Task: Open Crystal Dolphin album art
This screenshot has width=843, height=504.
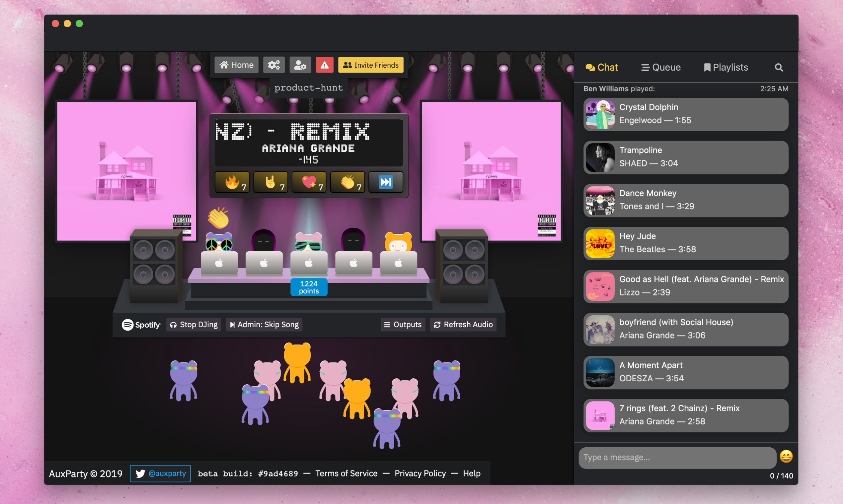Action: pyautogui.click(x=600, y=114)
